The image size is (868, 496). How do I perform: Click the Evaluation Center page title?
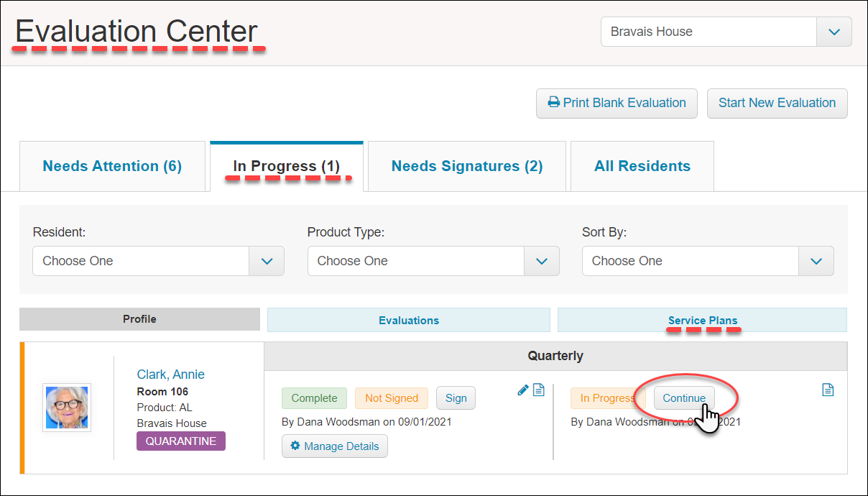click(x=137, y=32)
